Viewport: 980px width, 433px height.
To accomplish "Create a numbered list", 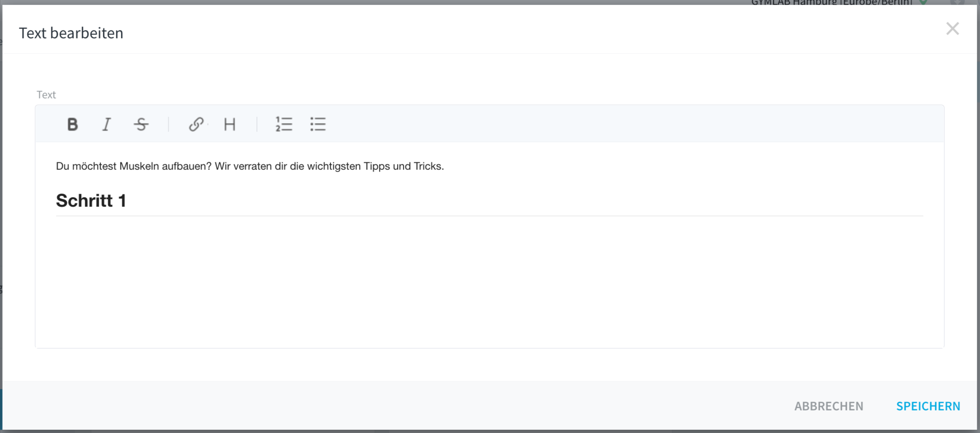I will pos(284,124).
